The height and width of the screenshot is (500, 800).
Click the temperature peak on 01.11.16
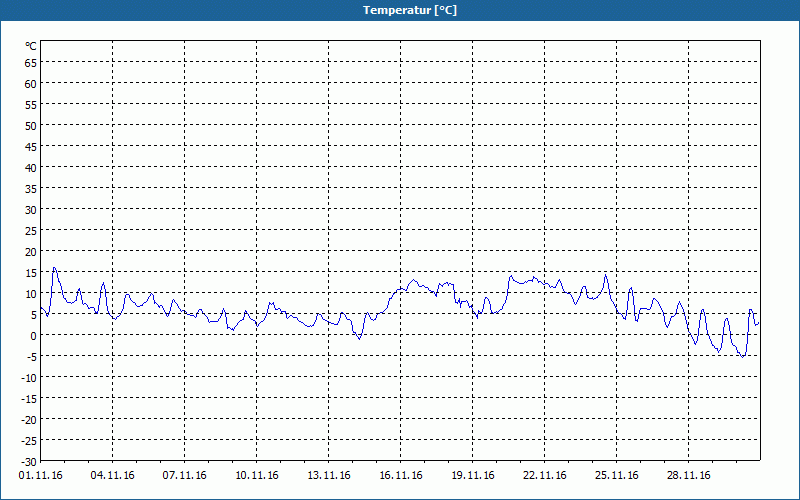point(54,268)
